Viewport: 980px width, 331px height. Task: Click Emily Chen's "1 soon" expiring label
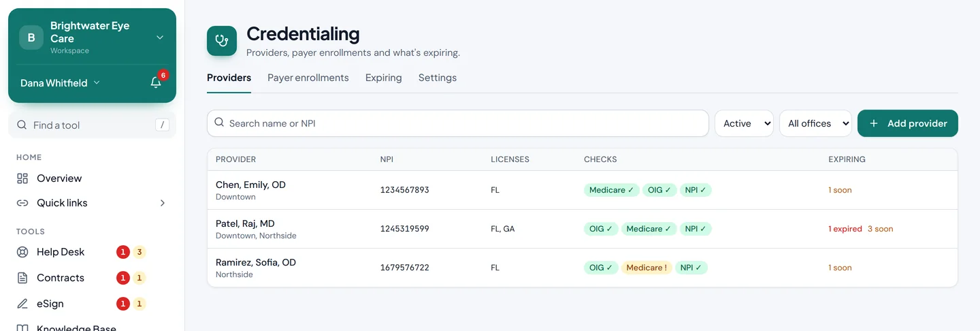tap(840, 190)
